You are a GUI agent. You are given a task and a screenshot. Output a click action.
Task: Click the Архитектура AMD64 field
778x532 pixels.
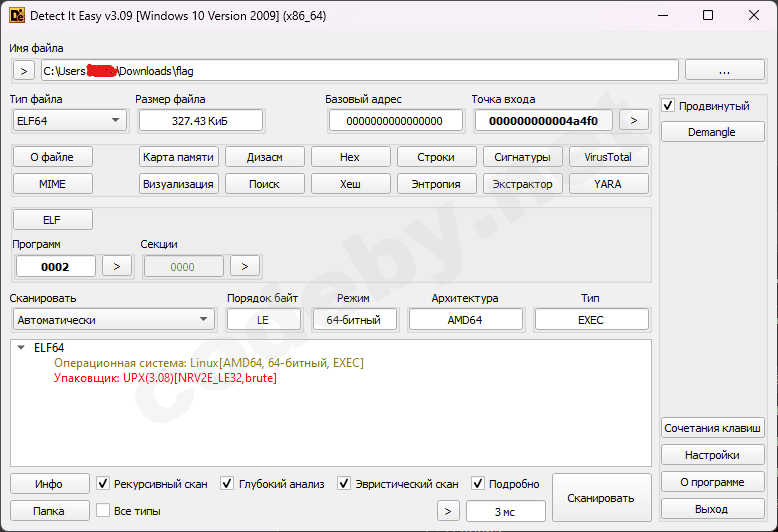click(465, 320)
